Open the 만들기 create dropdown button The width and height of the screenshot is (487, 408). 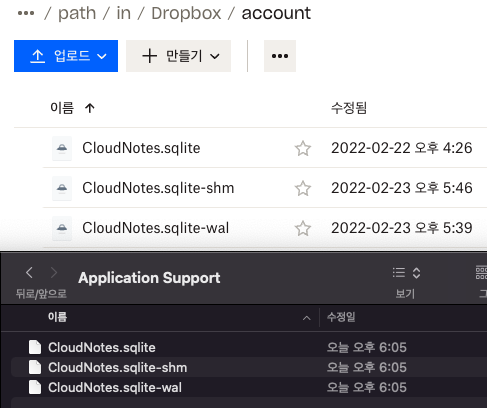pyautogui.click(x=178, y=56)
